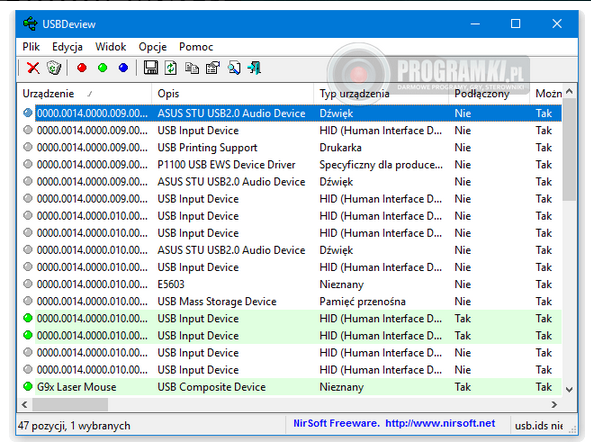Click the properties toolbar icon
This screenshot has width=591, height=447.
click(x=213, y=68)
